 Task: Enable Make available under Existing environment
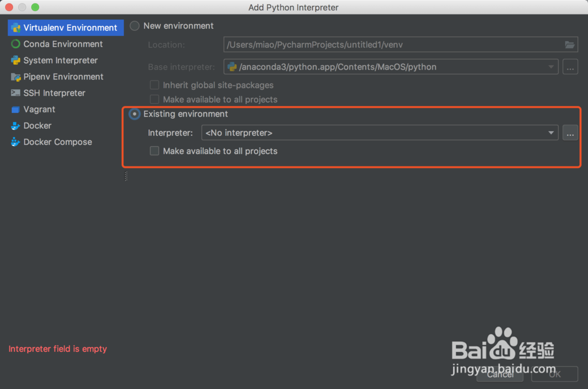pos(155,151)
